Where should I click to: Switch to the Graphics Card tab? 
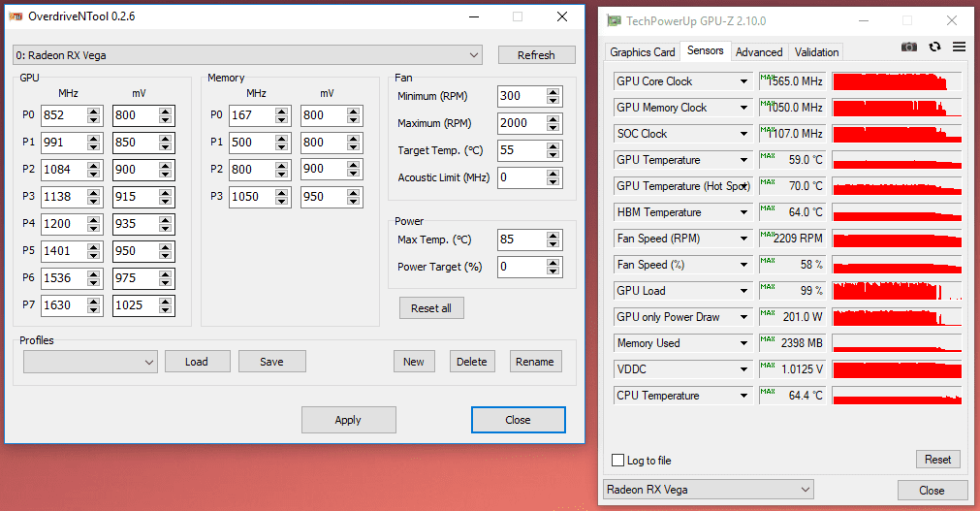(x=643, y=52)
